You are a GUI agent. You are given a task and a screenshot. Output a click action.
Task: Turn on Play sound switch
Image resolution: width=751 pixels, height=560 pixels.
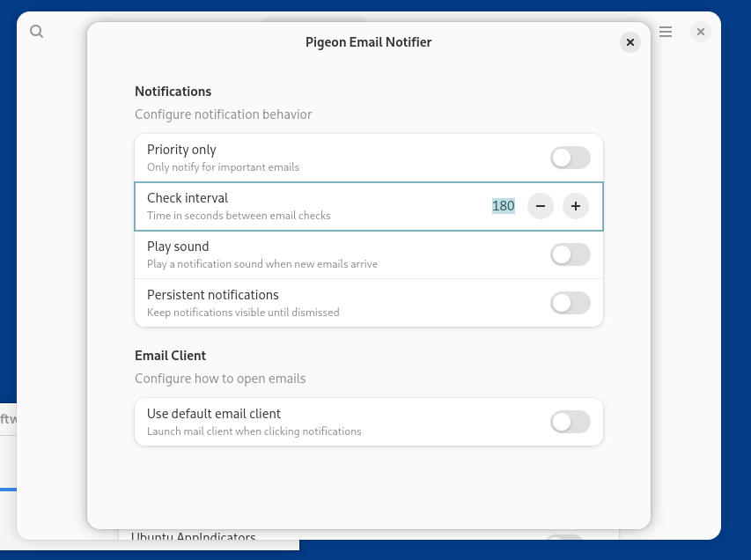point(570,254)
